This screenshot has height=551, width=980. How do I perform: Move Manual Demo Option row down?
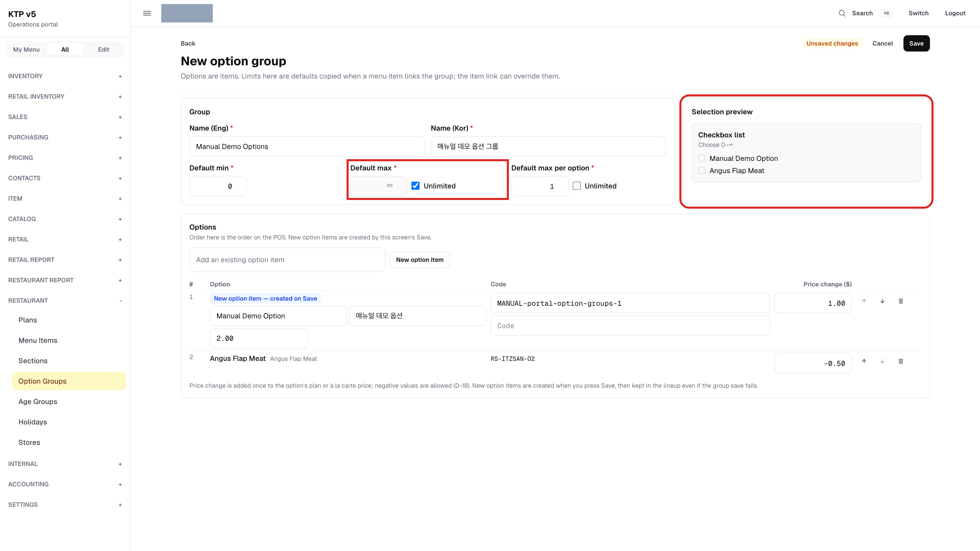pos(882,301)
